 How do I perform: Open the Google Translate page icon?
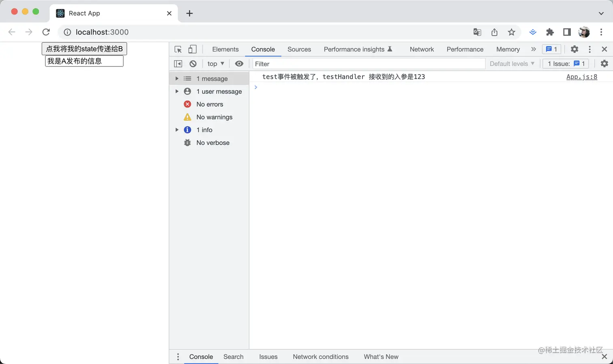click(477, 32)
